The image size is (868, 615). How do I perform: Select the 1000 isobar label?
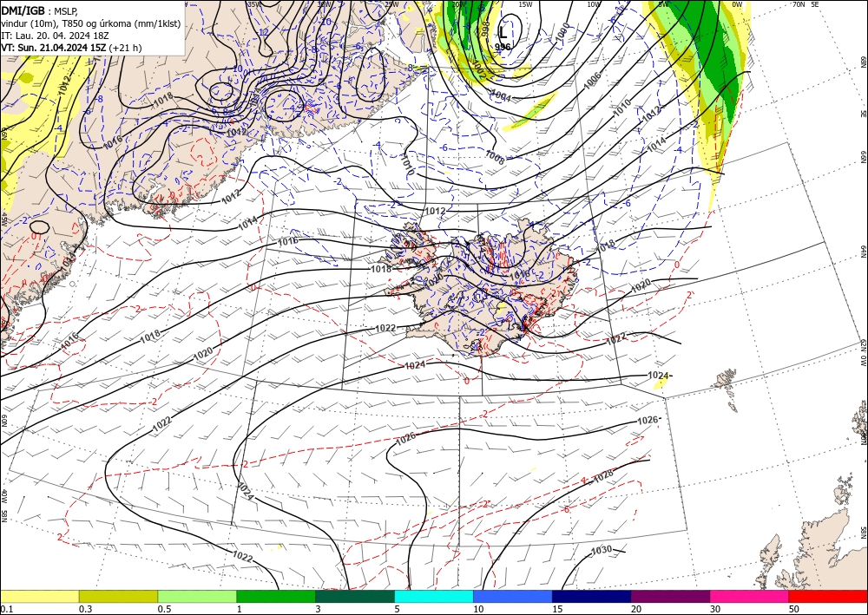click(x=562, y=31)
